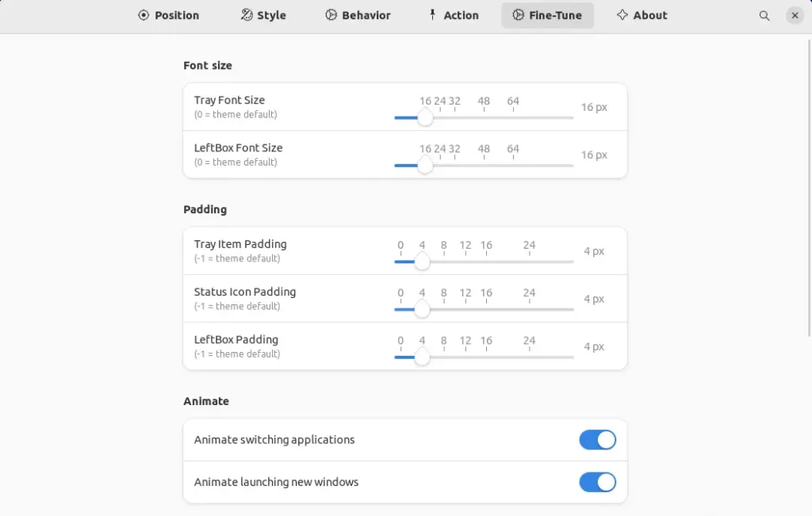Click the Action tab pin icon

click(x=432, y=15)
